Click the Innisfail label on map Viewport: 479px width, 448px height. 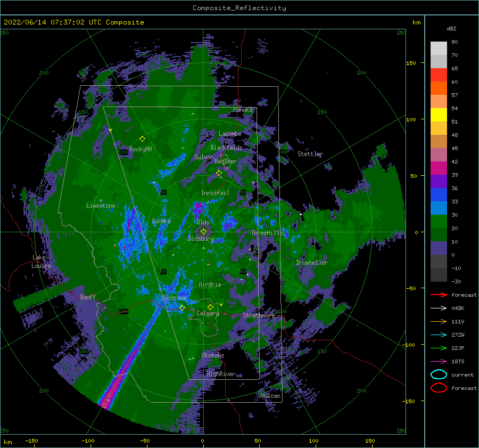215,193
